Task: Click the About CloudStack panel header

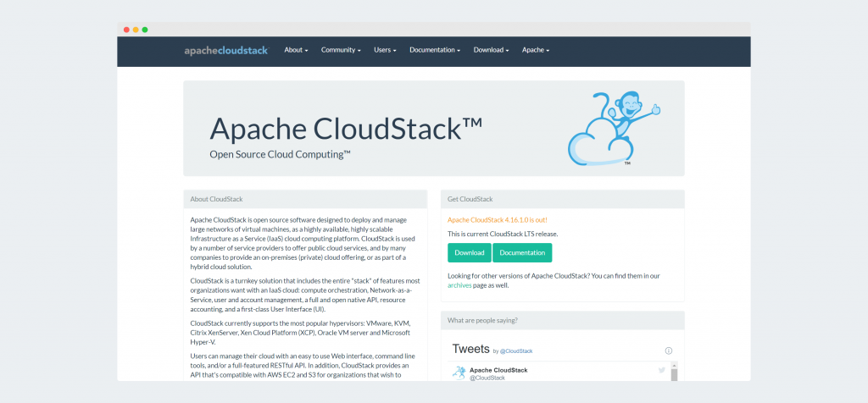Action: pos(305,199)
